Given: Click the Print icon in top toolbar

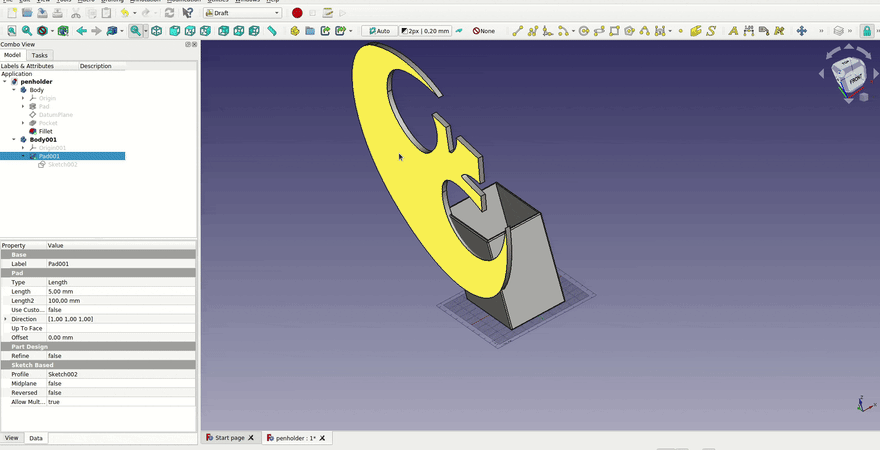Looking at the screenshot, I should 57,13.
